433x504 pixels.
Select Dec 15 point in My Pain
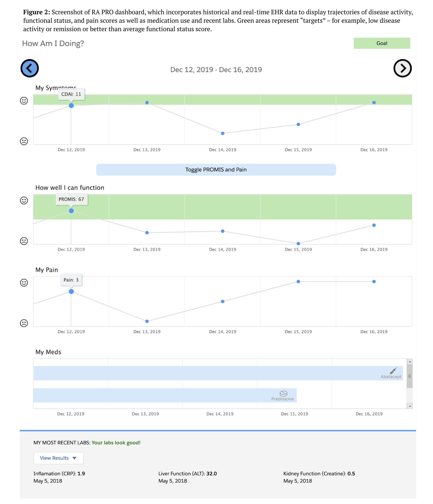point(298,281)
